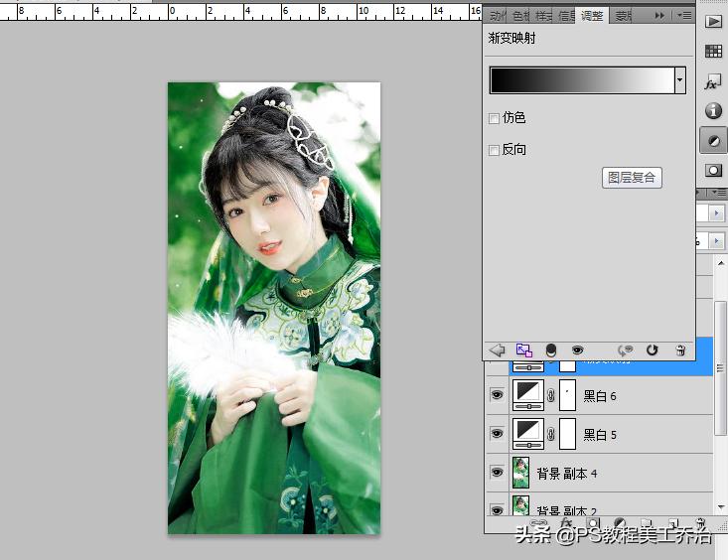Click the 图层复合 button
The image size is (728, 560).
[x=632, y=178]
